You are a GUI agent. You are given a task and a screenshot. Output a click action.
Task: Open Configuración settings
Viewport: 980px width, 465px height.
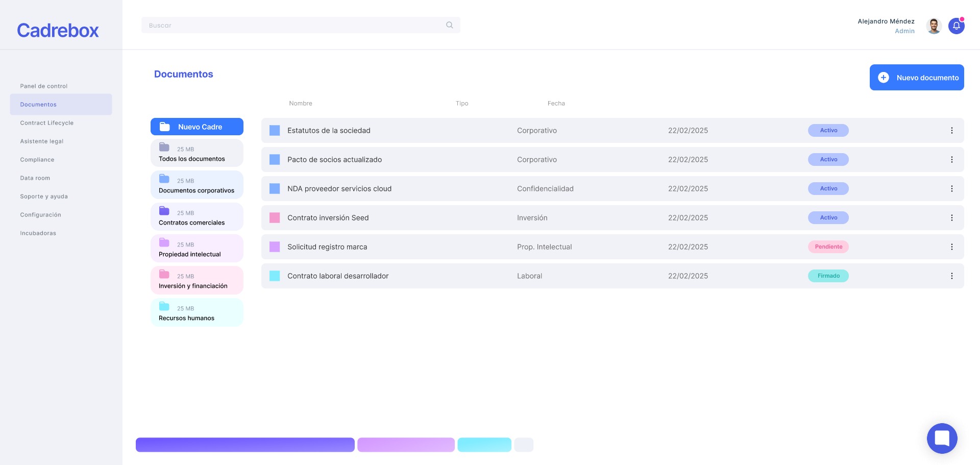coord(41,215)
